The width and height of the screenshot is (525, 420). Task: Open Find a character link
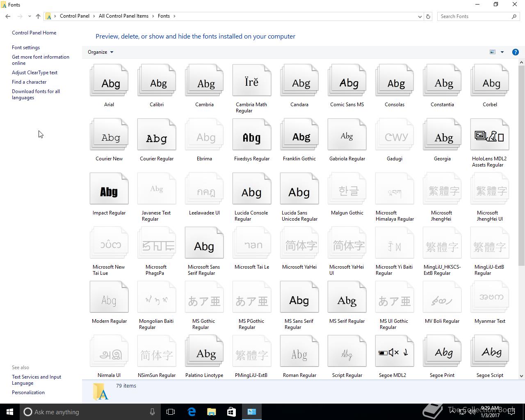(x=29, y=82)
